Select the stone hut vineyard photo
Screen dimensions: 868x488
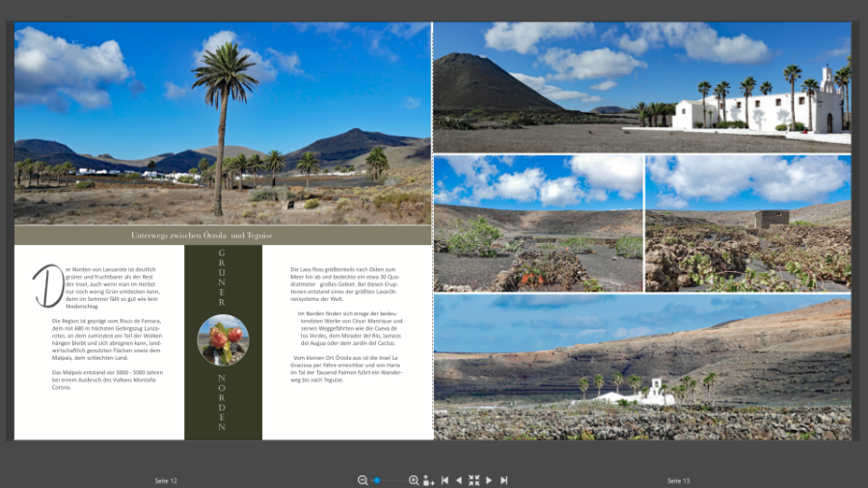point(747,224)
